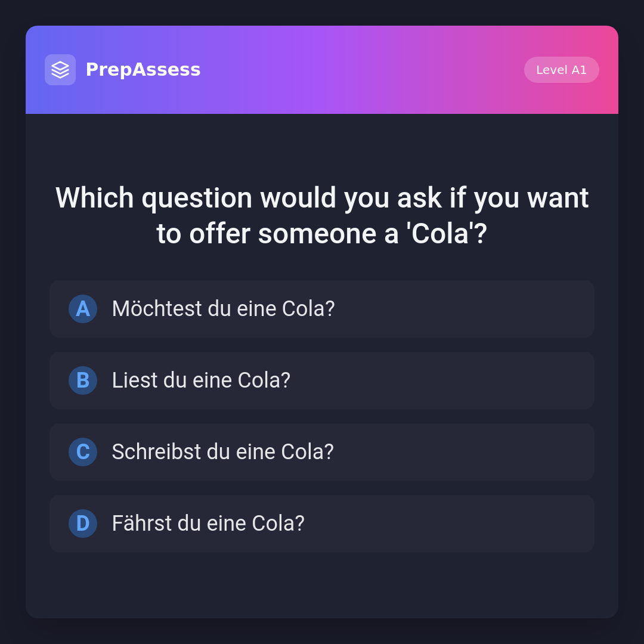Click the circled letter C badge
Image resolution: width=644 pixels, height=644 pixels.
pyautogui.click(x=83, y=452)
